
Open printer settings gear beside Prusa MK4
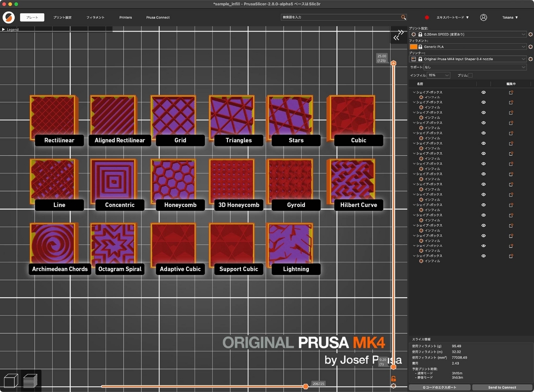click(530, 59)
